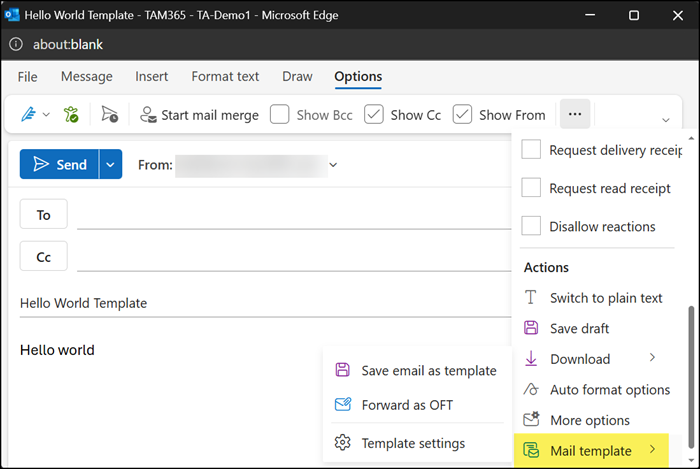Switch to the Insert tab
The image size is (700, 469).
[152, 77]
